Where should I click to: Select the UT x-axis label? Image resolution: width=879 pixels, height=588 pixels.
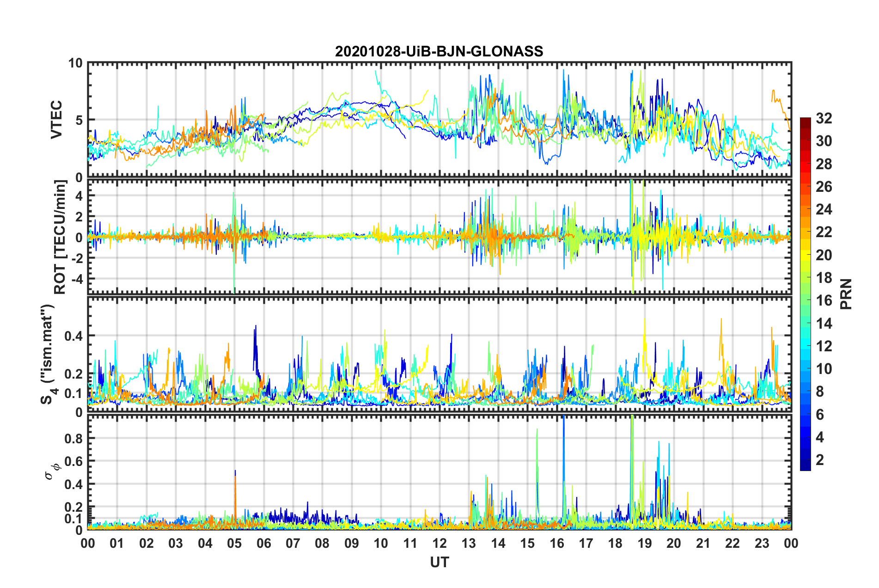(x=439, y=562)
